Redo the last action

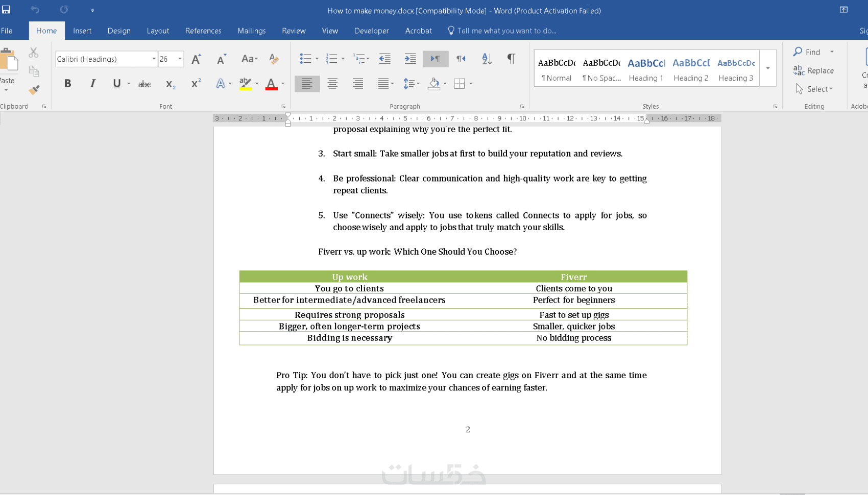coord(64,10)
